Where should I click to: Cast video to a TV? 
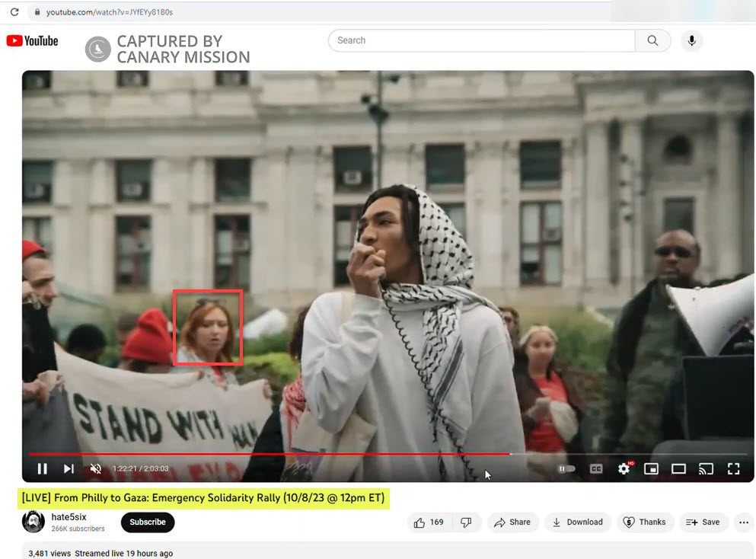[x=706, y=468]
